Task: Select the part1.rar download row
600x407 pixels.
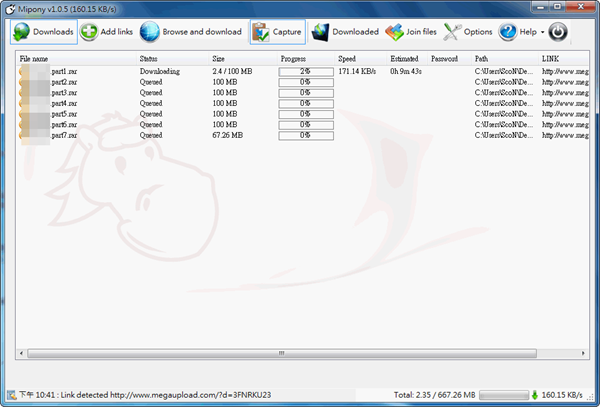Action: point(302,72)
